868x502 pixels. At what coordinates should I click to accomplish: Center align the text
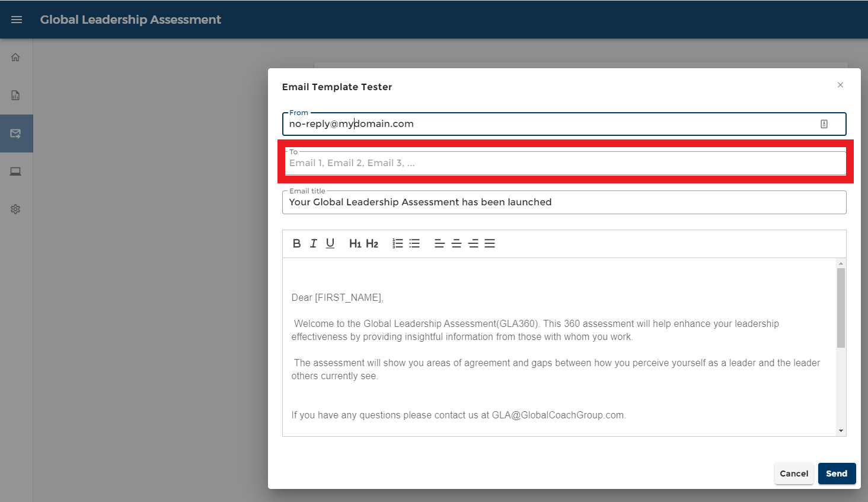coord(457,243)
